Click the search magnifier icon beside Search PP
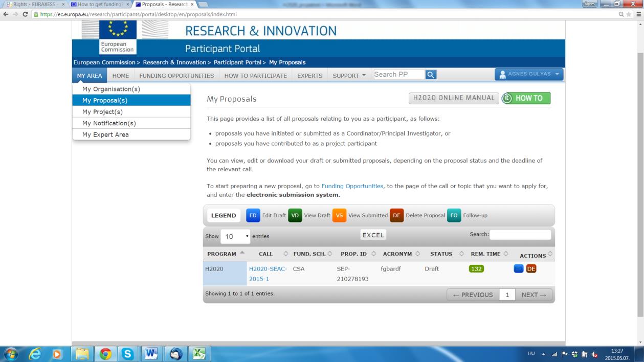This screenshot has width=644, height=362. [431, 75]
